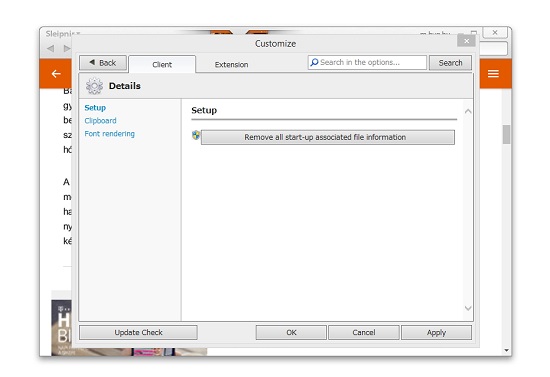Select Setup in the Details sidebar
The image size is (550, 377).
(95, 108)
